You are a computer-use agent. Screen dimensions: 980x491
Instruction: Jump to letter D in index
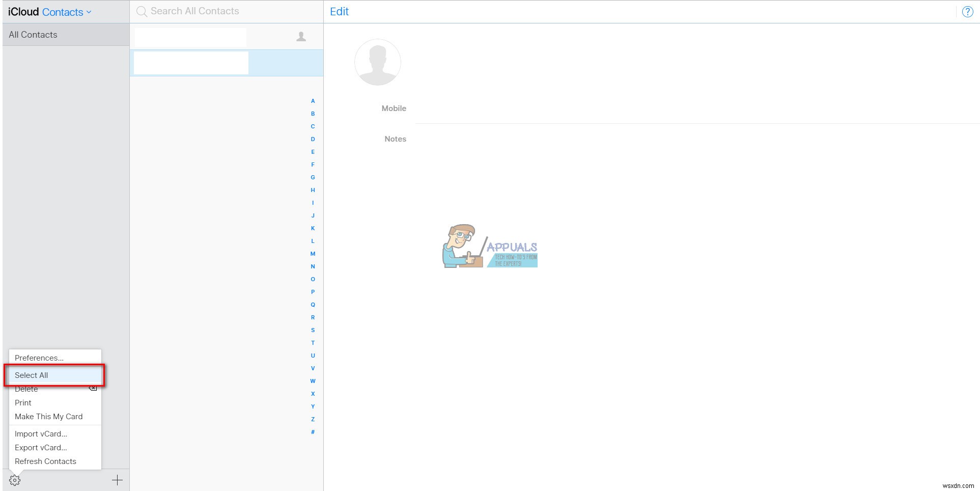[313, 139]
